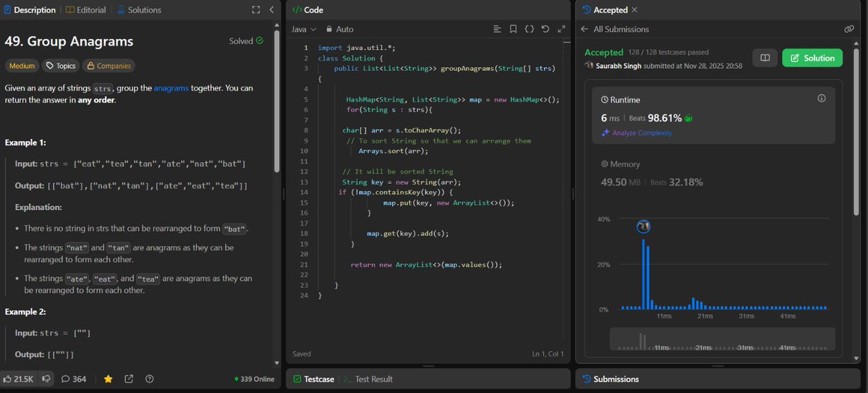This screenshot has width=868, height=393.
Task: Click the 11ms axis label on chart
Action: click(663, 316)
